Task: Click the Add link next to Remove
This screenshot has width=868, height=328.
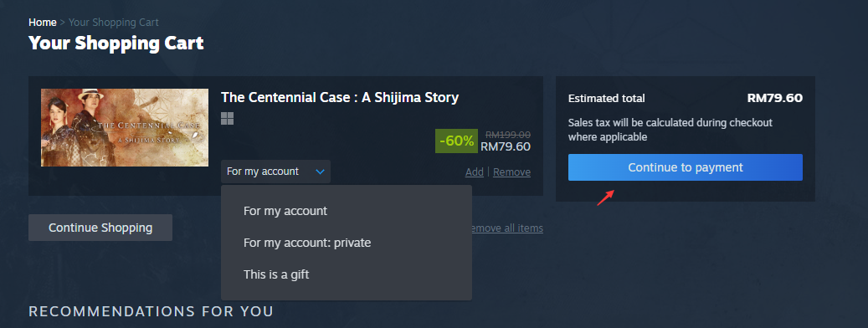Action: click(x=475, y=172)
